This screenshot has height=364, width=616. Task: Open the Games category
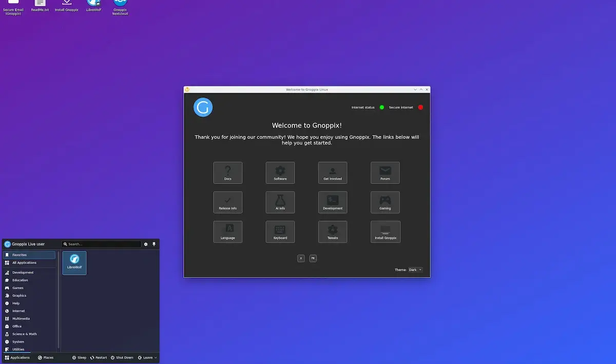(x=29, y=288)
